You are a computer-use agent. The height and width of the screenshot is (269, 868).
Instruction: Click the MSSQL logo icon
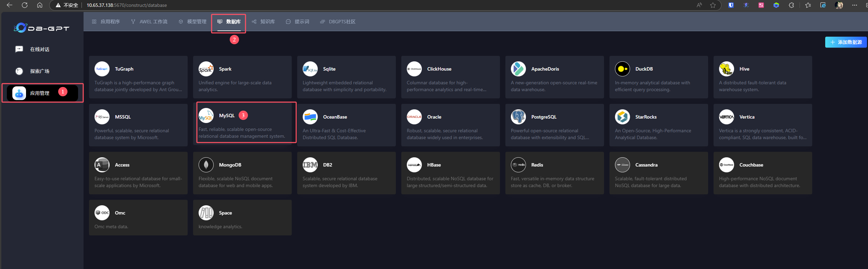102,117
